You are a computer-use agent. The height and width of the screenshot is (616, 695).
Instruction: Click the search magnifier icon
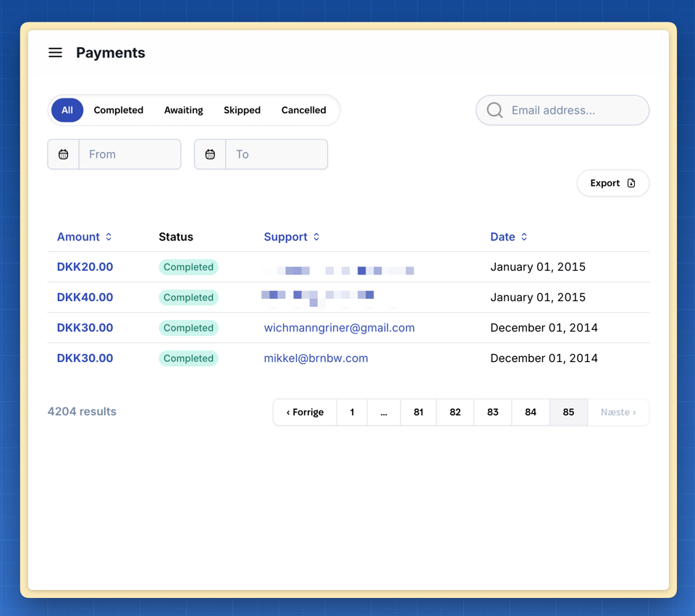(x=494, y=110)
